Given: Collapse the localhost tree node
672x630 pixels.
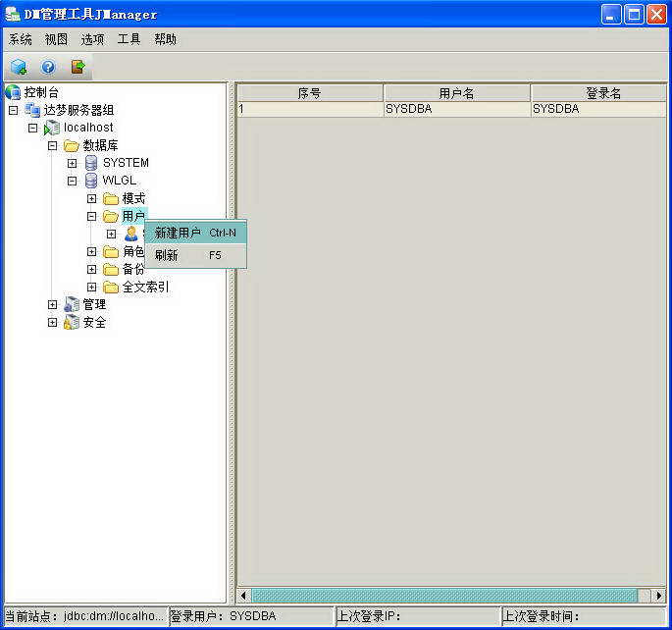Looking at the screenshot, I should (x=33, y=129).
